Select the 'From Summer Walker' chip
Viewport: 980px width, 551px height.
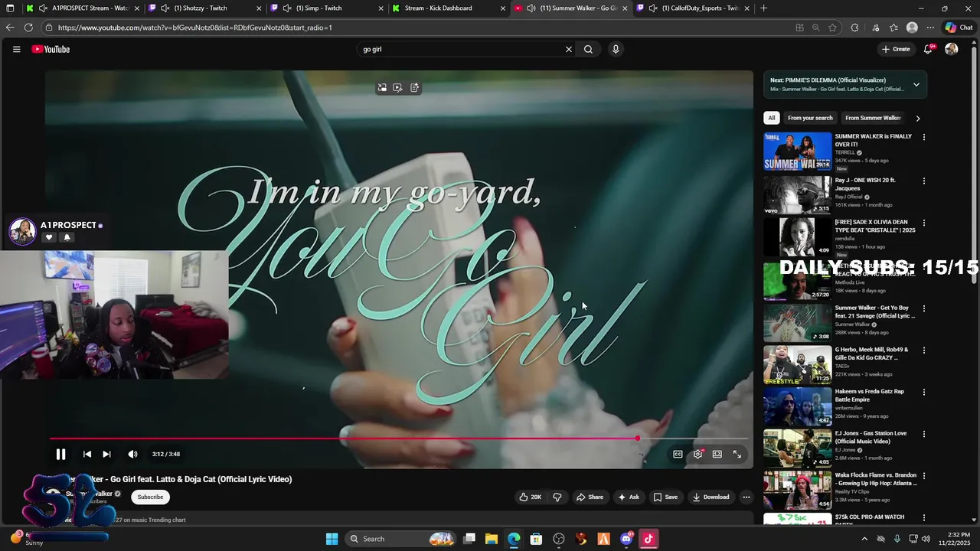[873, 118]
